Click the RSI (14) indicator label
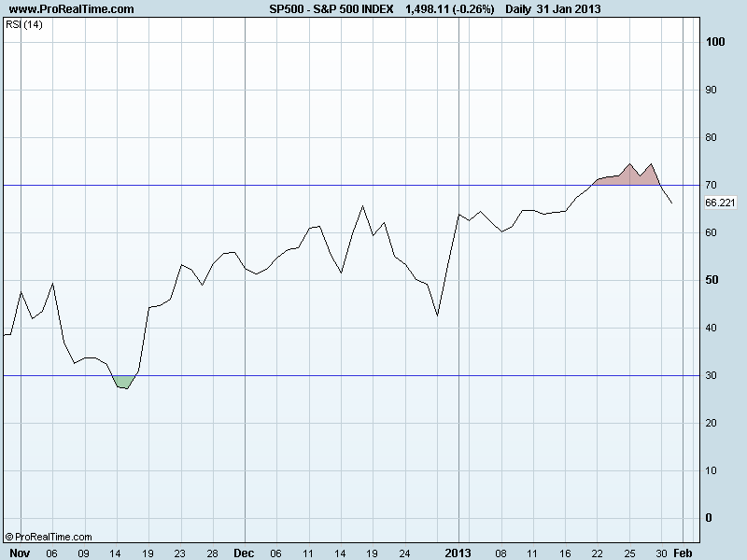The image size is (747, 560). click(x=24, y=24)
